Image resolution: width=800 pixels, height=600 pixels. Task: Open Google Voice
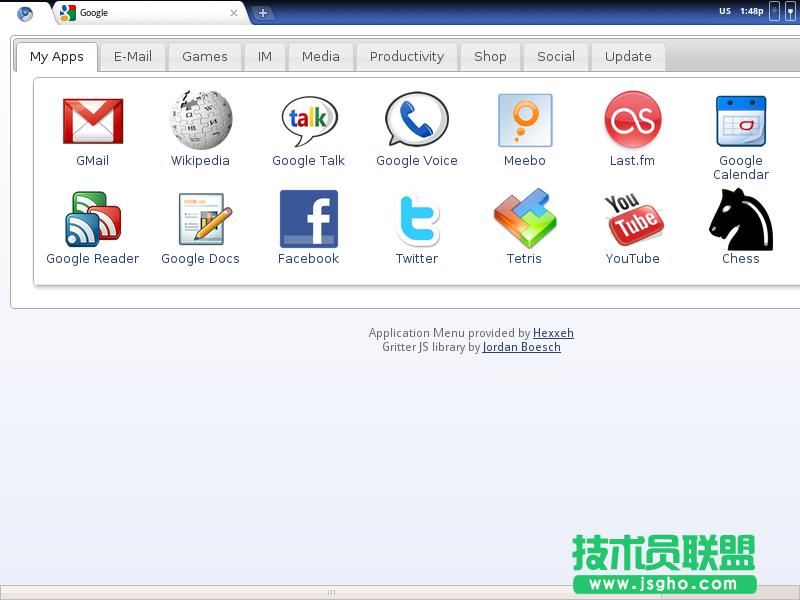[x=416, y=120]
